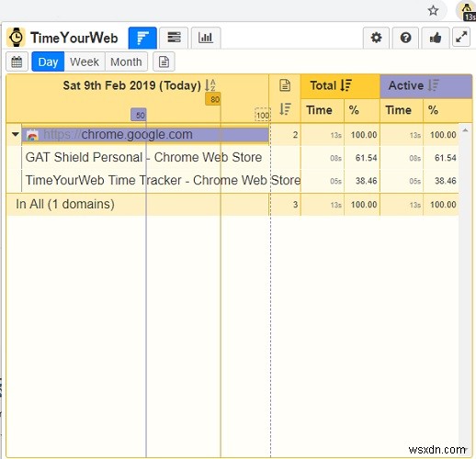Sort domains alphabetically A to Z
Image resolution: width=476 pixels, height=459 pixels.
point(210,85)
